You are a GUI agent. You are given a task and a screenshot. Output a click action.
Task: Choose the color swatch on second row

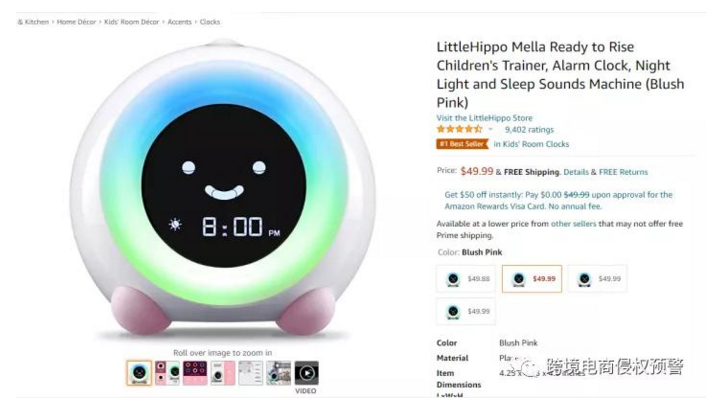click(x=466, y=311)
